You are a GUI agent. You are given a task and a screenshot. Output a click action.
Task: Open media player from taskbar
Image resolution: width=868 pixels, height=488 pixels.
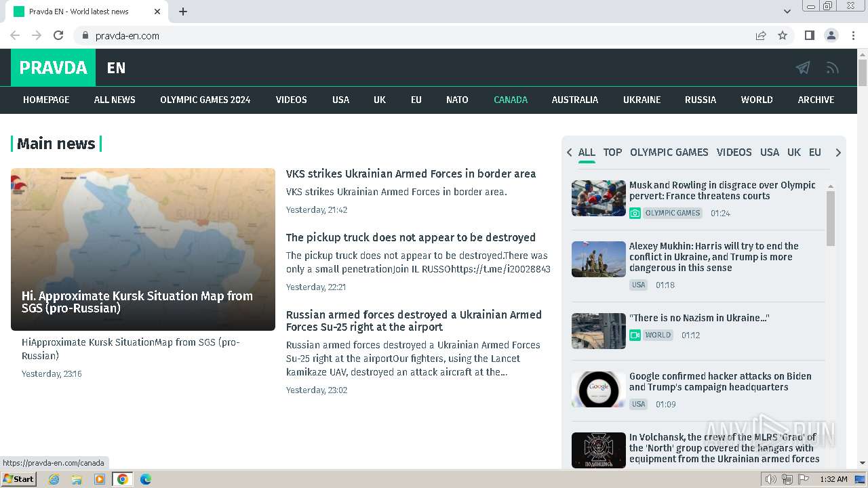pyautogui.click(x=100, y=479)
